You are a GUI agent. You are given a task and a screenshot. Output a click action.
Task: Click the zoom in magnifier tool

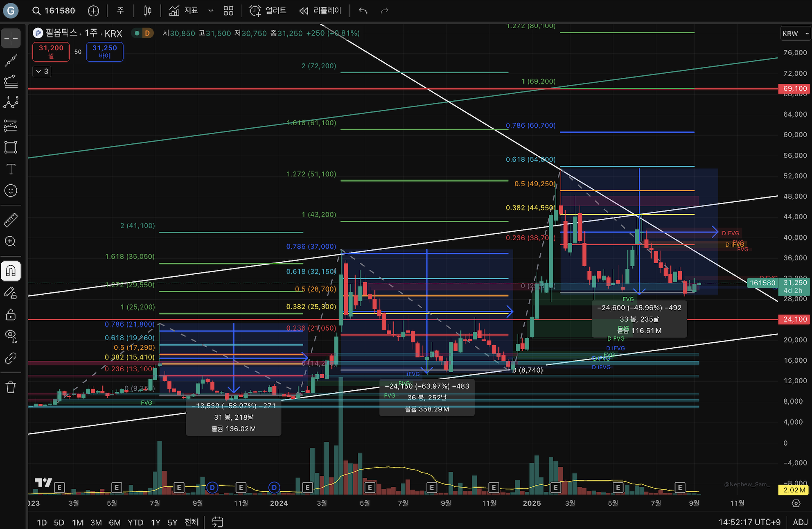click(11, 242)
